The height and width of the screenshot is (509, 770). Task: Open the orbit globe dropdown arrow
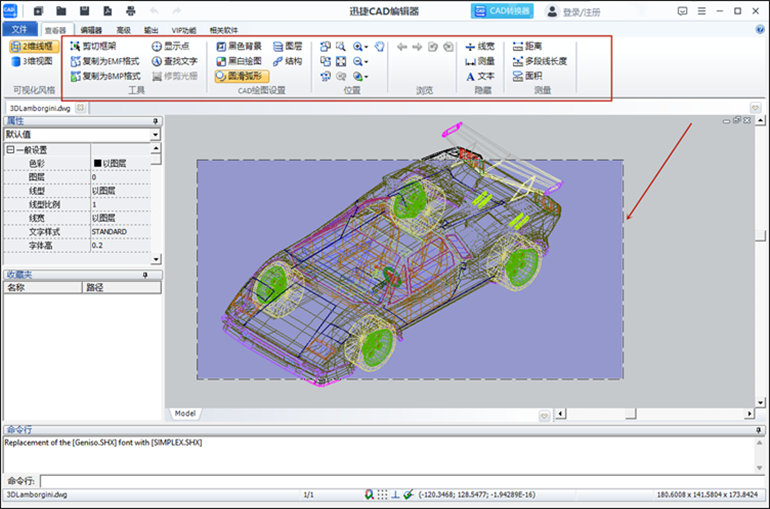(366, 77)
